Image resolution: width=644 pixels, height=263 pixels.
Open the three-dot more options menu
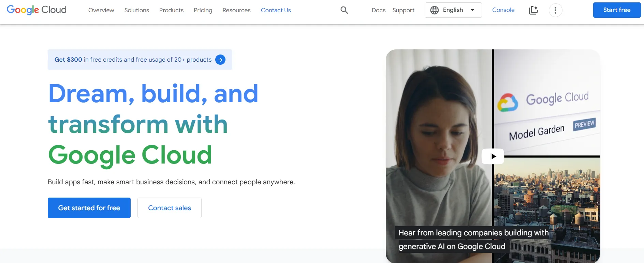click(x=555, y=10)
